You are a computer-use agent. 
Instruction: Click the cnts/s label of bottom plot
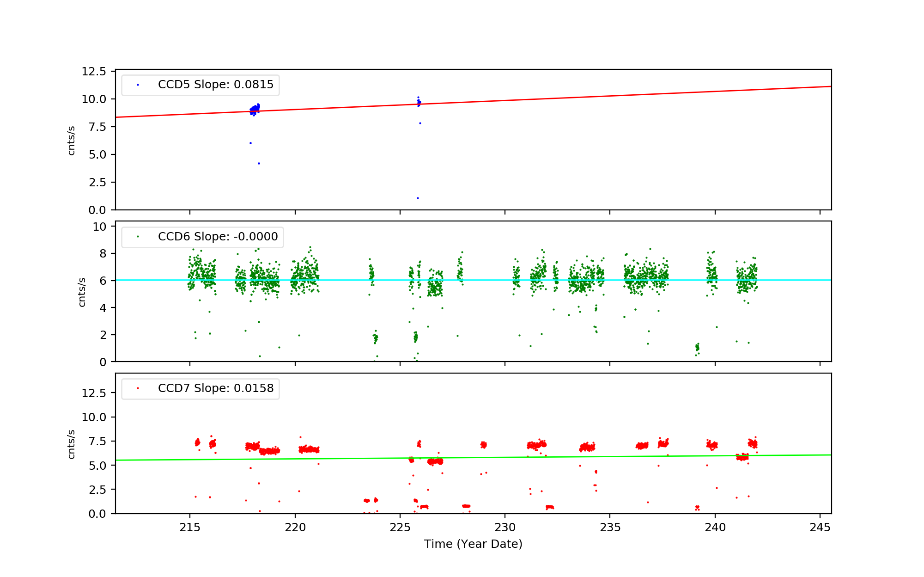point(71,444)
